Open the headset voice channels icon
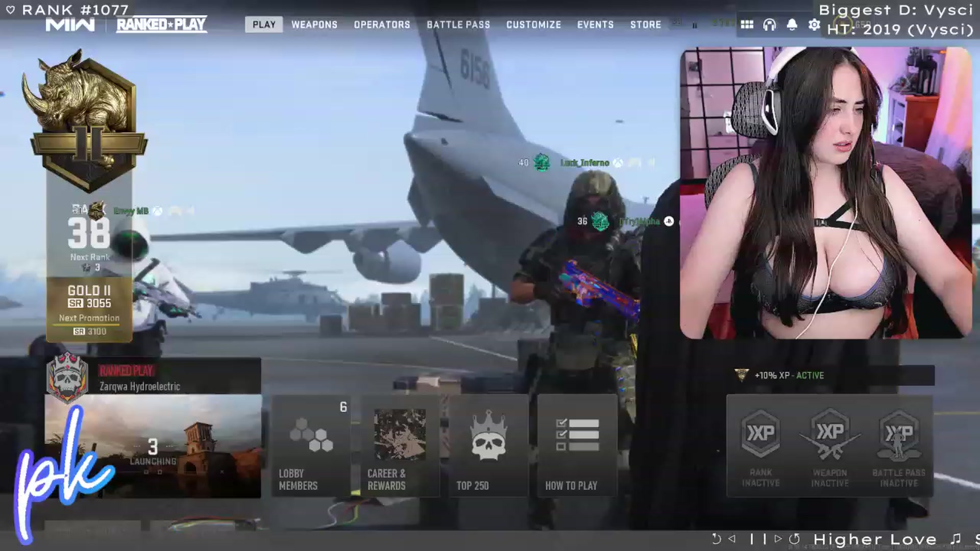The width and height of the screenshot is (980, 551). pos(769,24)
